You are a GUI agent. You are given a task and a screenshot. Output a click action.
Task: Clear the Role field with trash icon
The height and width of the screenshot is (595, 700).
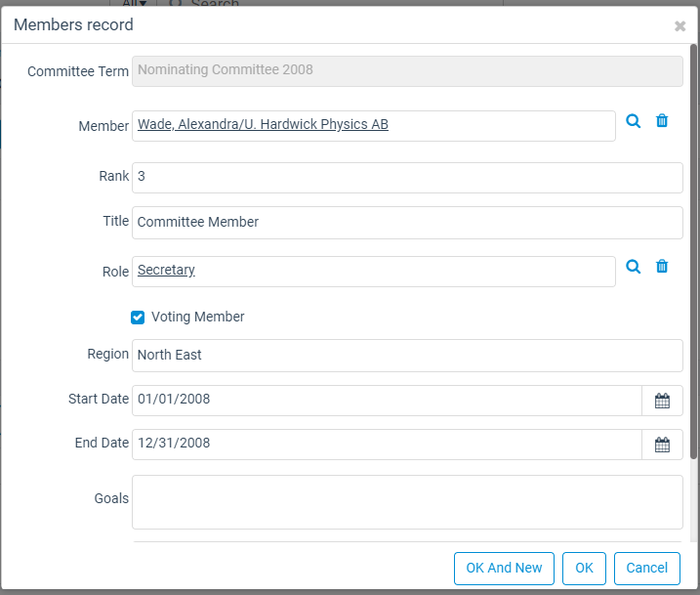pyautogui.click(x=662, y=267)
